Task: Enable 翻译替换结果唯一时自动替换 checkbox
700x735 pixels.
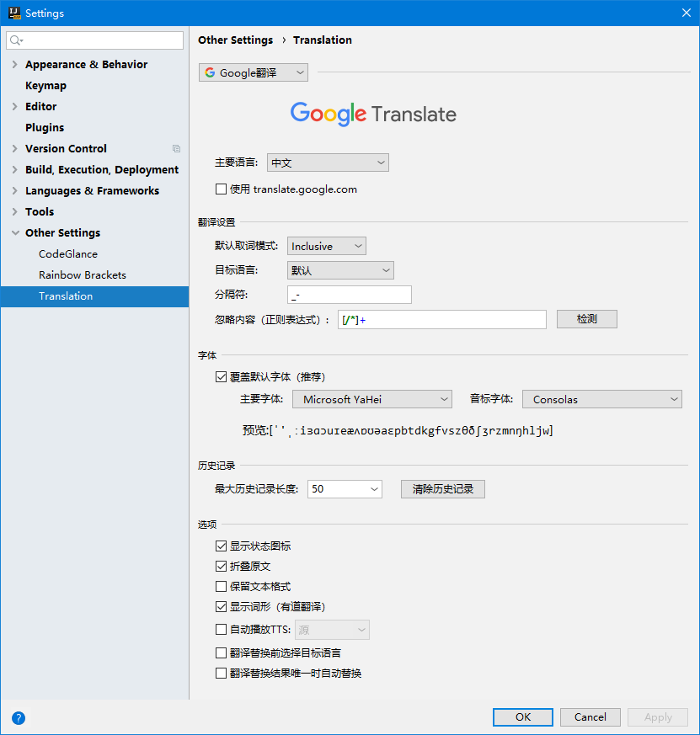Action: 221,674
